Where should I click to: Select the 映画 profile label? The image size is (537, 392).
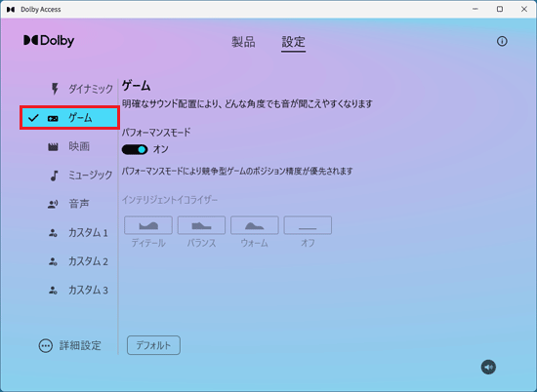[79, 146]
